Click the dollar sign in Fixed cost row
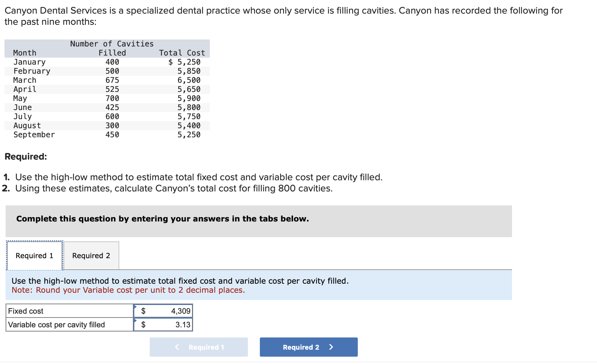The height and width of the screenshot is (364, 597). (143, 311)
